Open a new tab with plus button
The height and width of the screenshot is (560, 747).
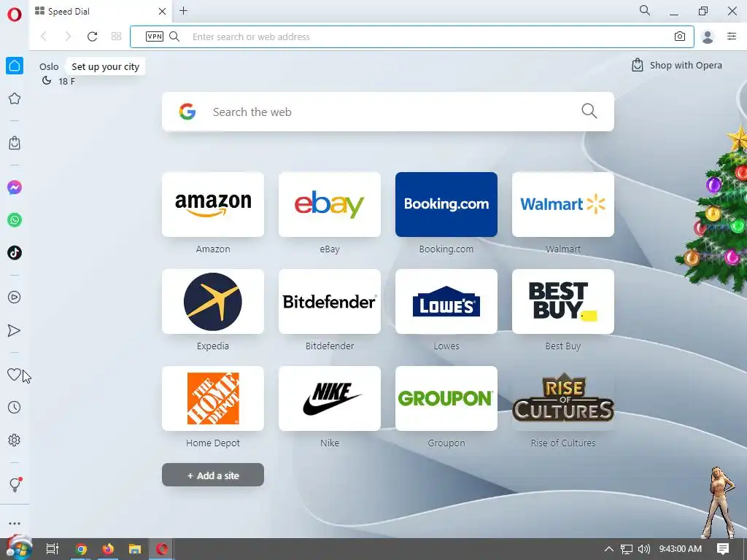[x=183, y=11]
